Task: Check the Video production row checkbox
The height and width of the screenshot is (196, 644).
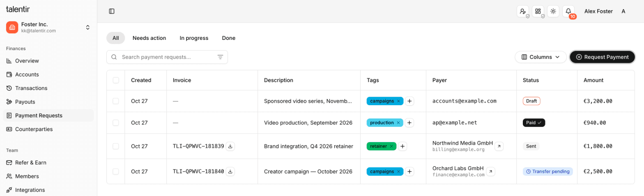Action: 116,122
